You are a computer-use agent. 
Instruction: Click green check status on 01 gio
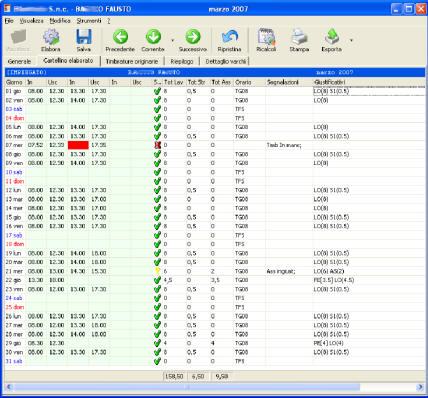pyautogui.click(x=158, y=91)
